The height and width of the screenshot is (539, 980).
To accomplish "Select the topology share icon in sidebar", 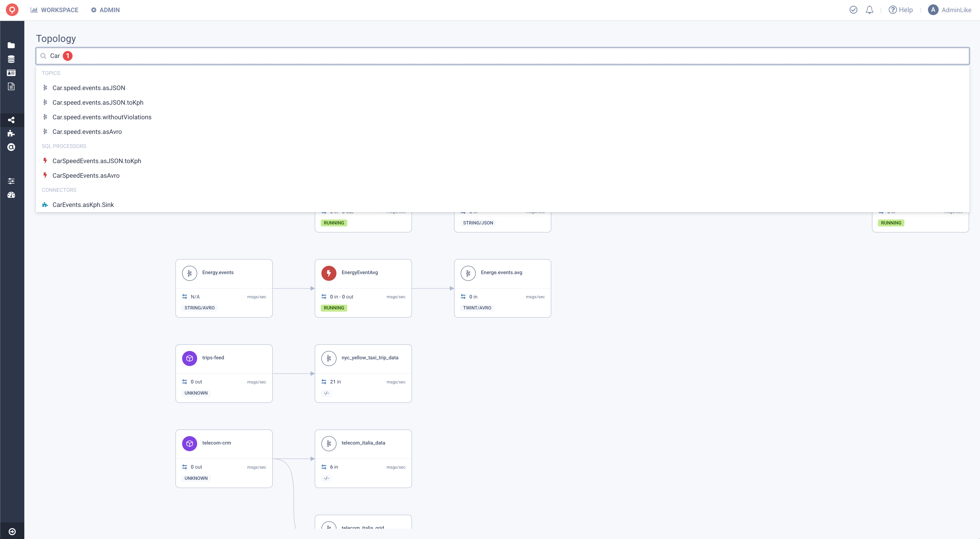I will 11,120.
